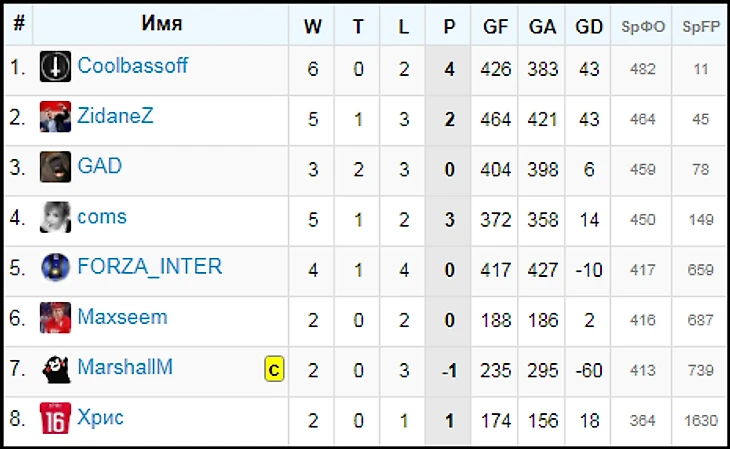Open ZidaneZ's profile link

[x=115, y=117]
